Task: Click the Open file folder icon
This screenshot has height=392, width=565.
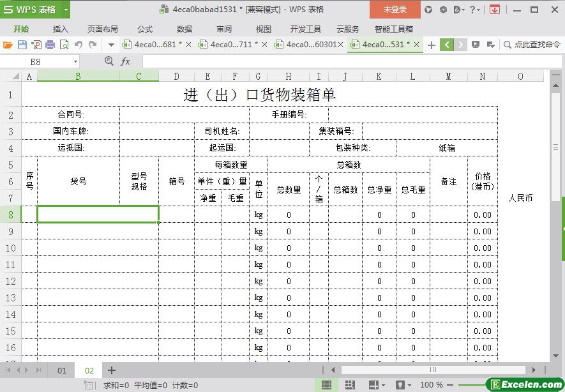Action: [8, 45]
